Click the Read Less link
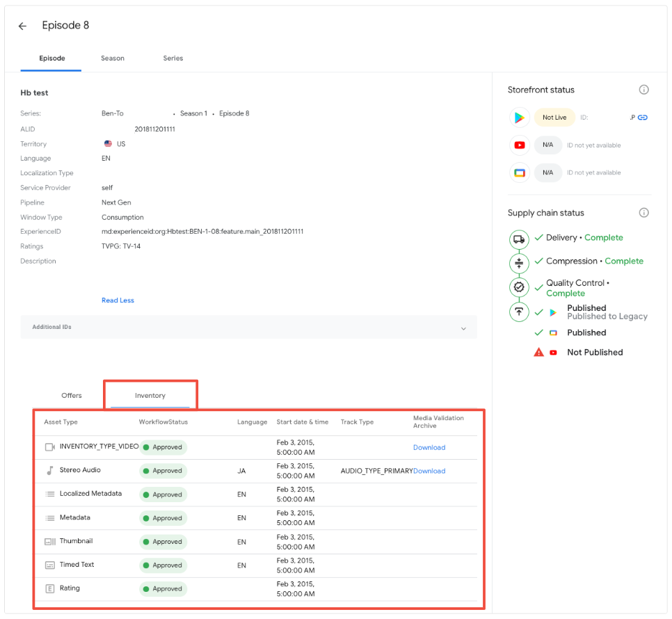Image resolution: width=672 pixels, height=619 pixels. pos(118,300)
